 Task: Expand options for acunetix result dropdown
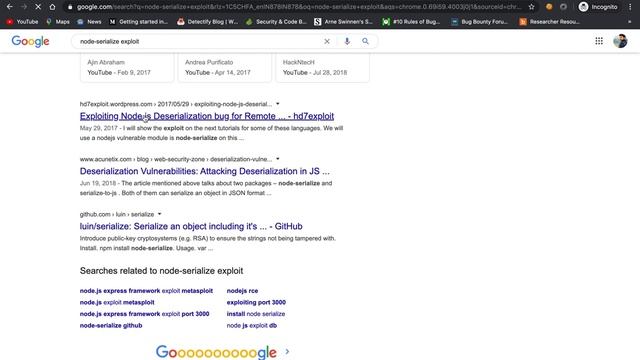278,159
